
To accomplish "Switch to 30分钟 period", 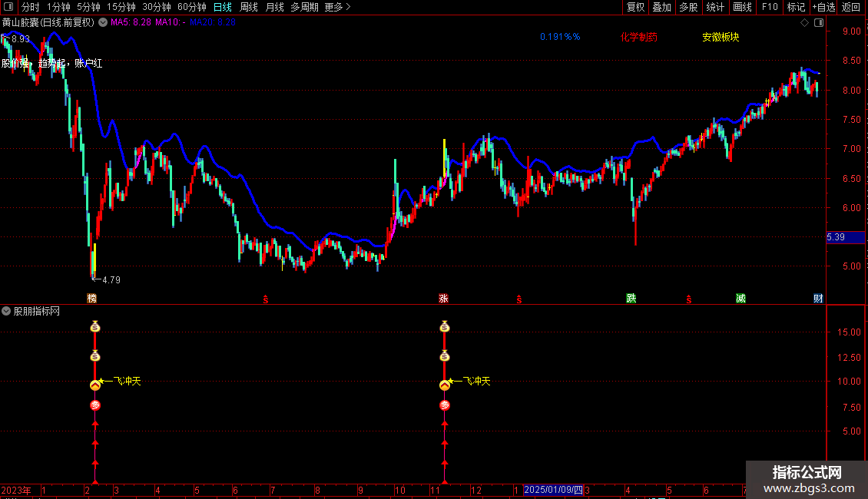I will (x=157, y=7).
